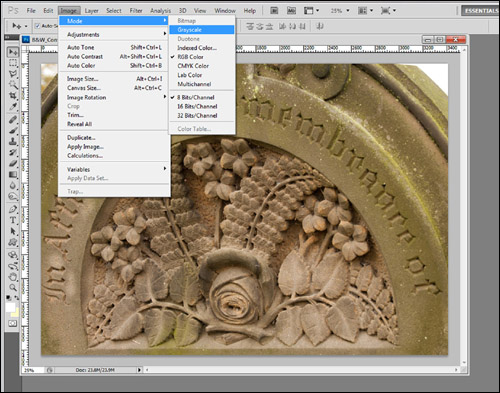The height and width of the screenshot is (393, 500).
Task: Open the zoom level dropdown showing 25%
Action: click(340, 11)
